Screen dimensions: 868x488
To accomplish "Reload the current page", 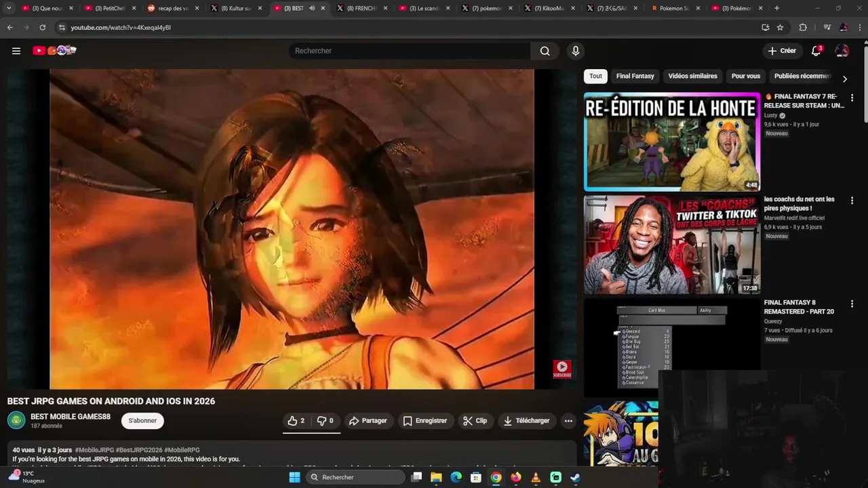I will tap(42, 28).
